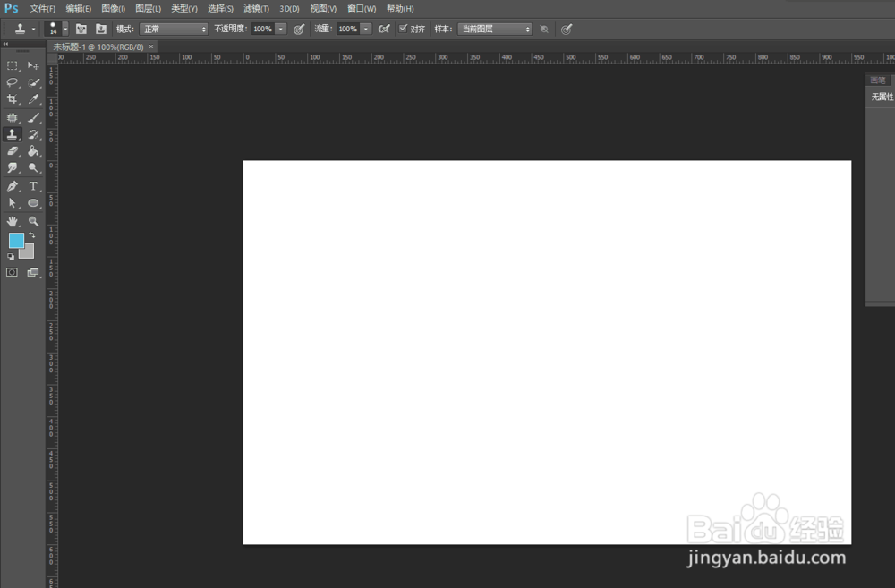
Task: Select the Hand tool
Action: pyautogui.click(x=12, y=221)
